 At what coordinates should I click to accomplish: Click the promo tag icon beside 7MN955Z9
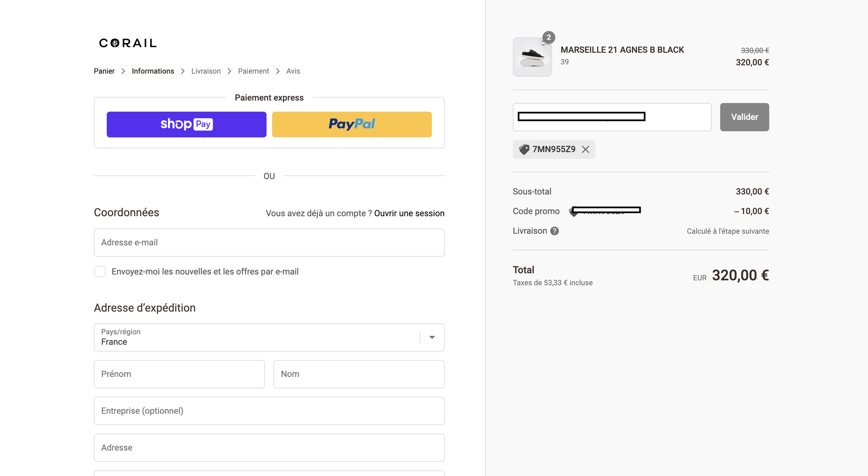pyautogui.click(x=524, y=149)
